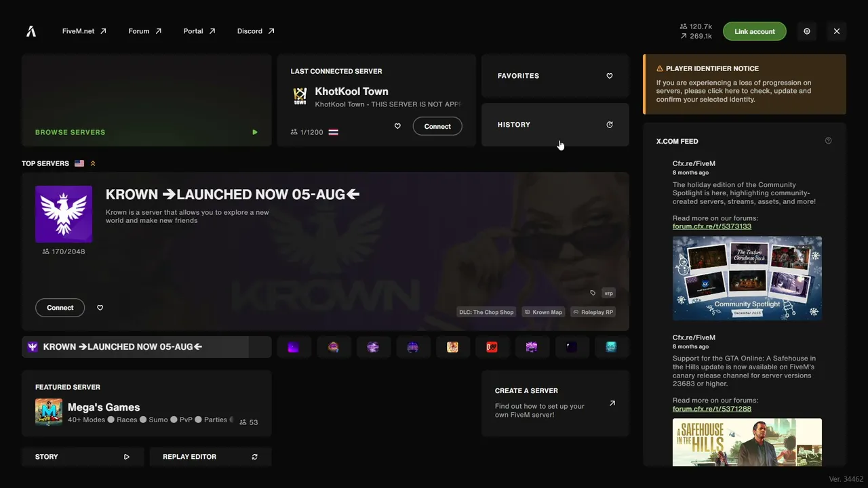Click the Community Spotlight image
The height and width of the screenshot is (488, 868).
pyautogui.click(x=747, y=278)
